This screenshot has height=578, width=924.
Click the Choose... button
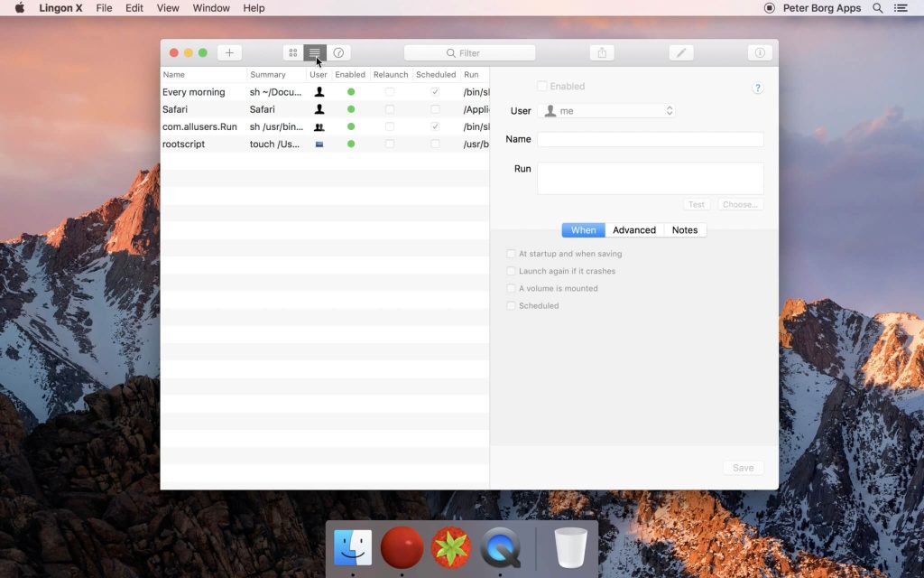click(740, 205)
